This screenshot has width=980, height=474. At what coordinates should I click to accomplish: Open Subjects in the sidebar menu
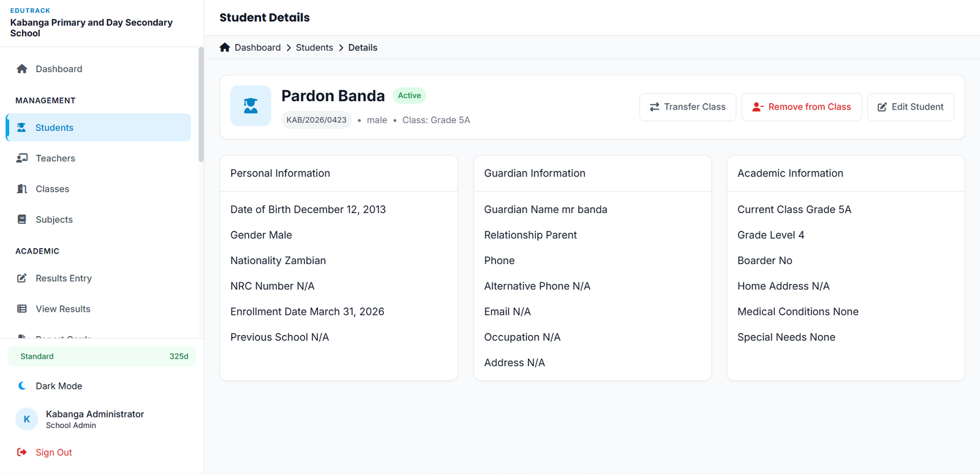point(98,219)
